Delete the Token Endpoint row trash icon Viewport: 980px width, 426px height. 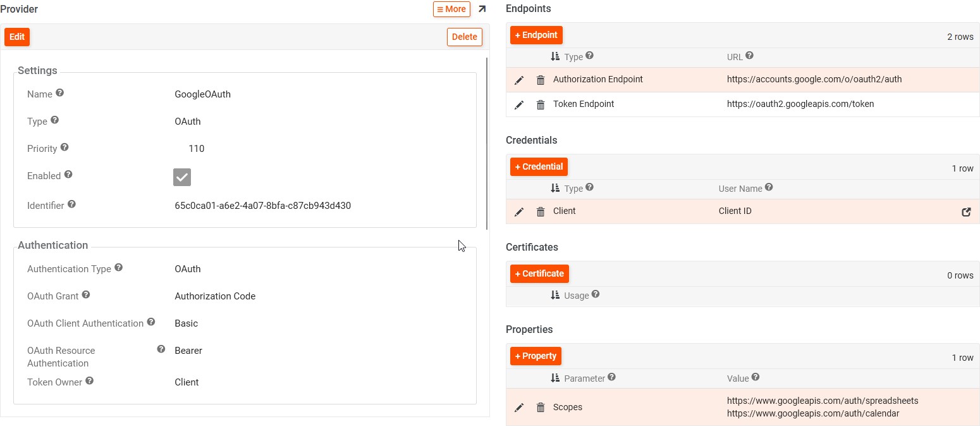point(541,104)
